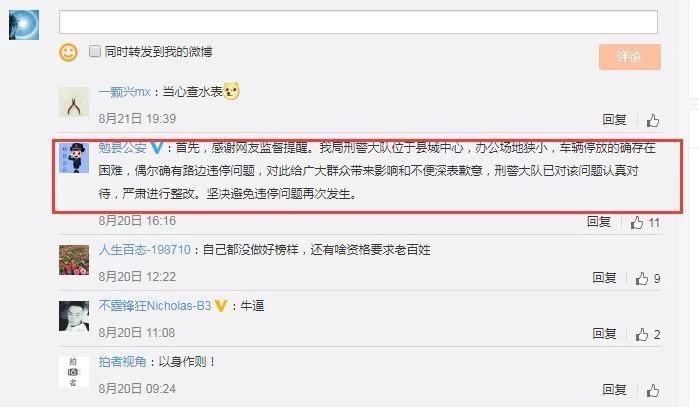The width and height of the screenshot is (699, 407).
Task: Focus the comment text input box
Action: (x=358, y=22)
